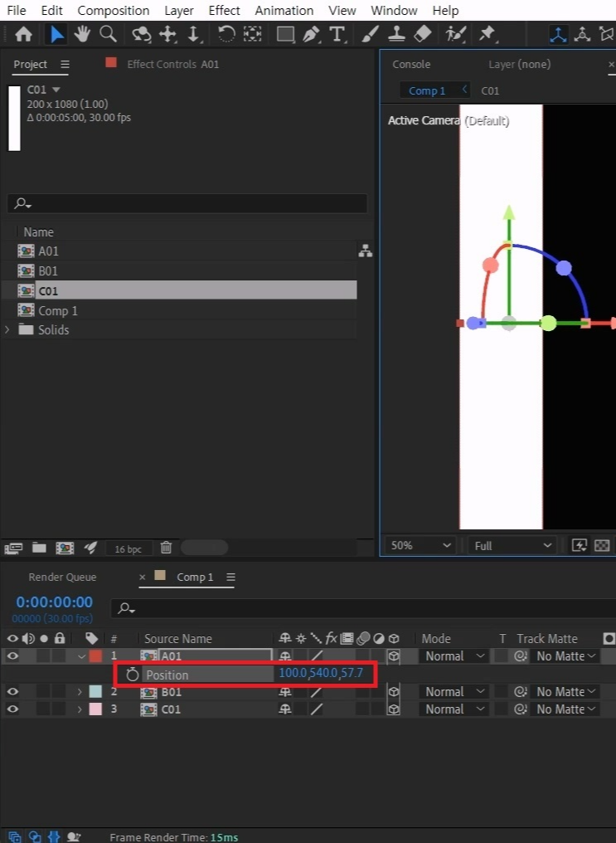Switch to the Effect Controls A01 tab
616x843 pixels.
[x=172, y=64]
